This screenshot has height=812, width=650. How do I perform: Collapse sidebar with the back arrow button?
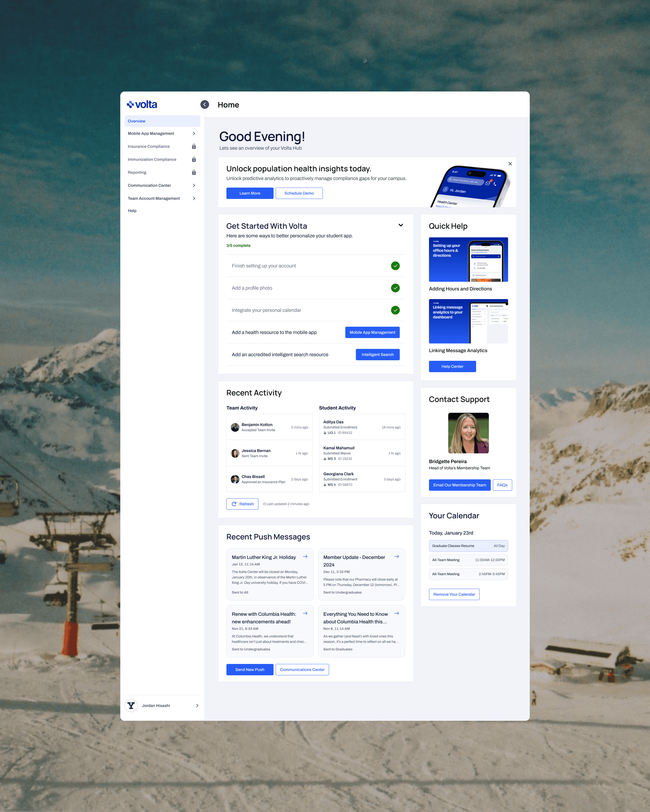coord(204,105)
